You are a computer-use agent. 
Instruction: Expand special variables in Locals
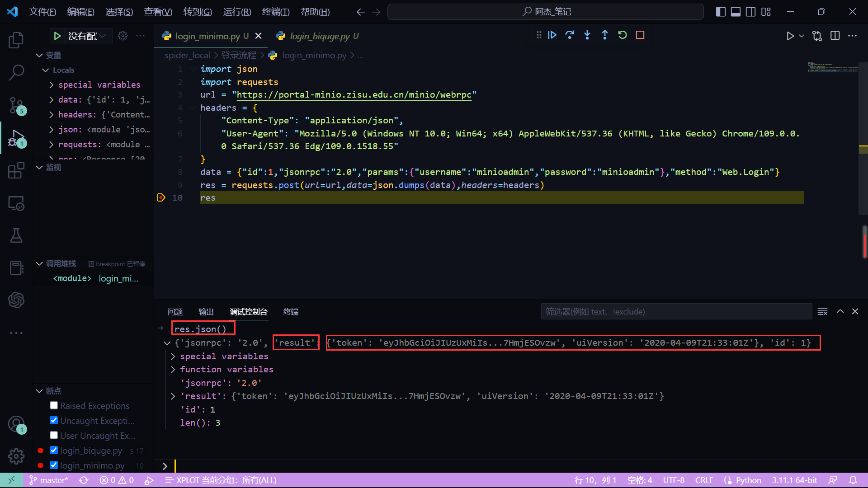(x=51, y=85)
